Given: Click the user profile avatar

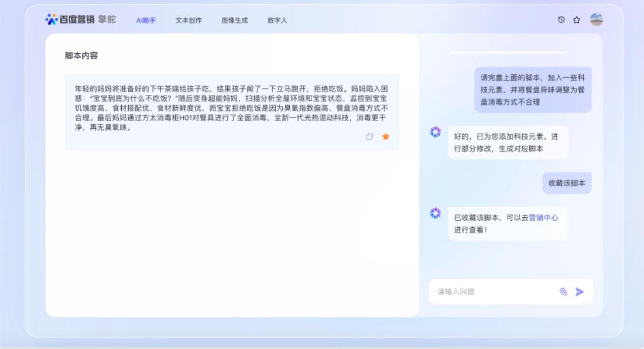Looking at the screenshot, I should tap(597, 19).
